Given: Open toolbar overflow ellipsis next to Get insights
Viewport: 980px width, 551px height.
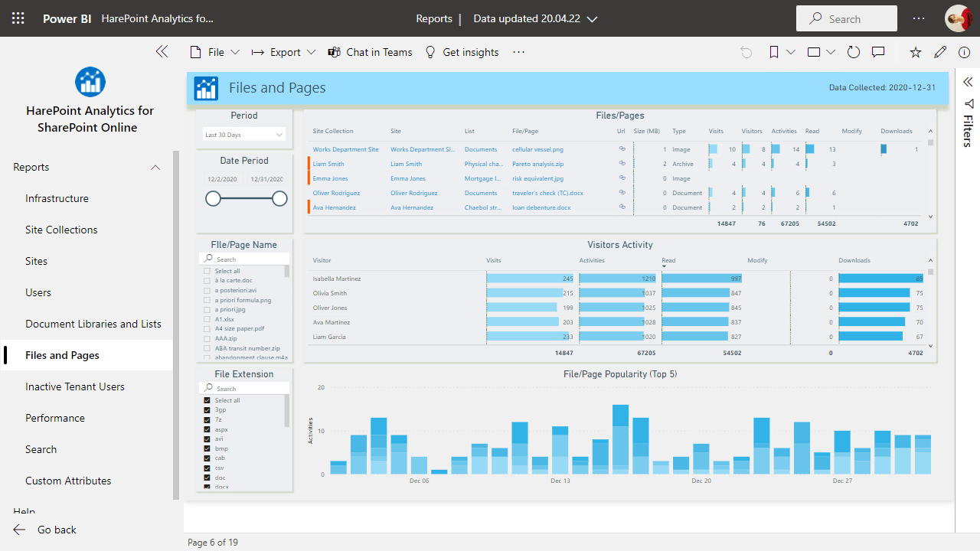Looking at the screenshot, I should pyautogui.click(x=518, y=52).
